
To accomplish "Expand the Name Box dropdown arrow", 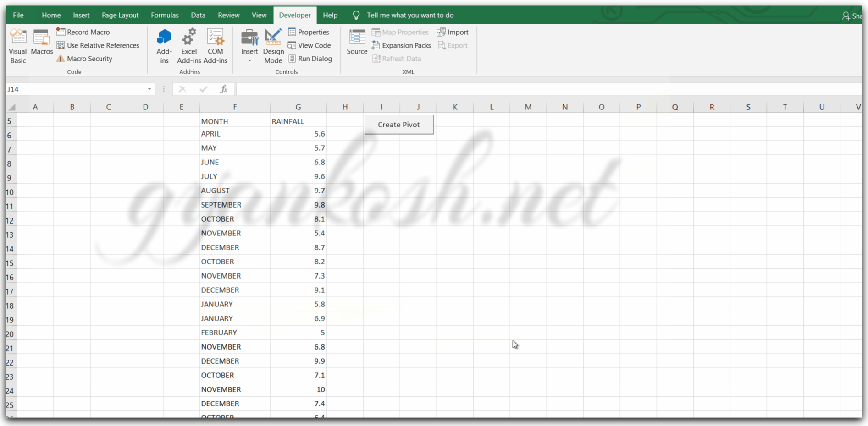I will tap(149, 89).
